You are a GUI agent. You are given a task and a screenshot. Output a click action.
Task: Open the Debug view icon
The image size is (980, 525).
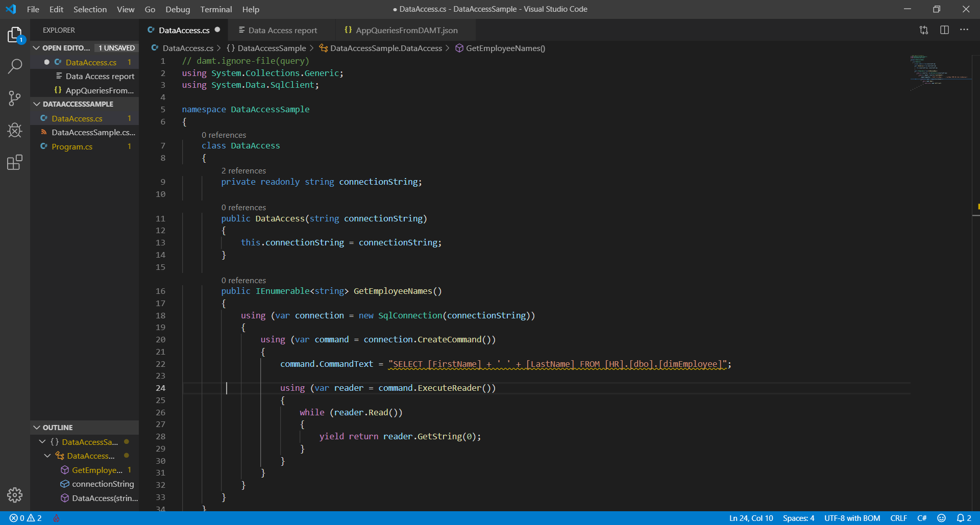[x=15, y=131]
